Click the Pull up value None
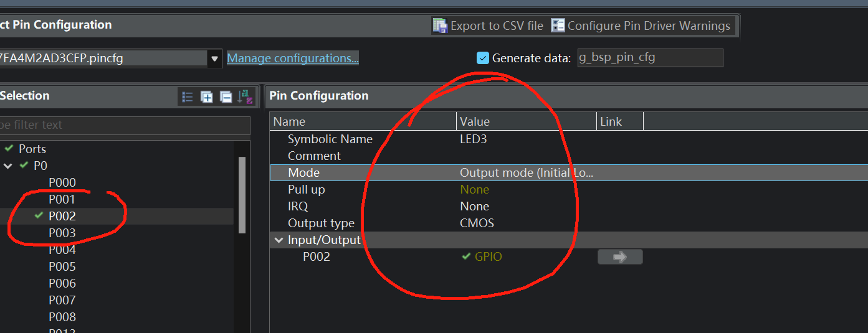868x333 pixels. point(474,189)
